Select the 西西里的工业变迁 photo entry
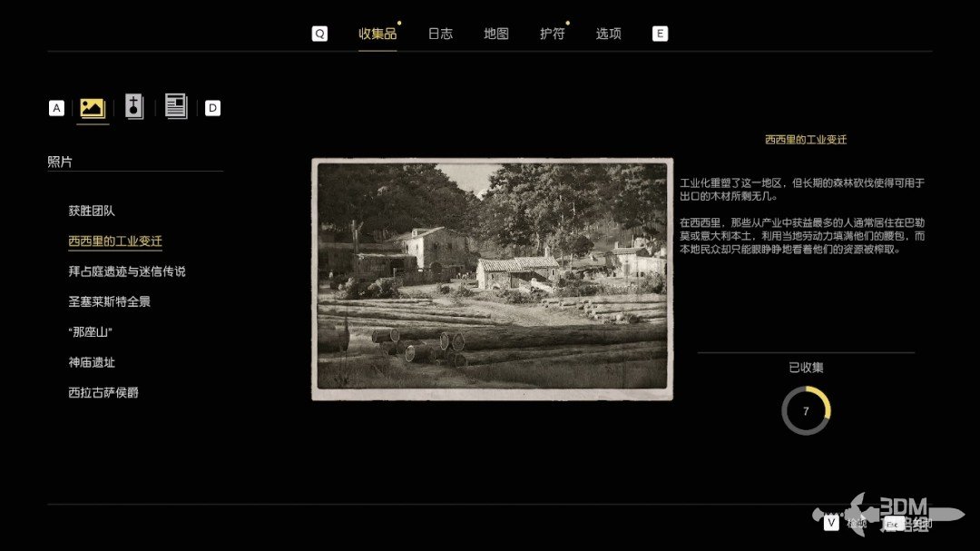This screenshot has height=551, width=980. point(115,241)
